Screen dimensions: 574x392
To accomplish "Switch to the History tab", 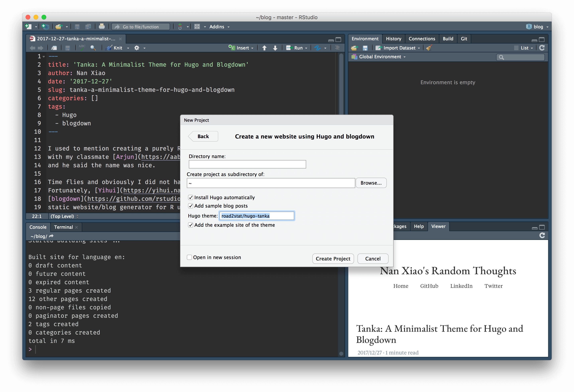I will tap(393, 39).
